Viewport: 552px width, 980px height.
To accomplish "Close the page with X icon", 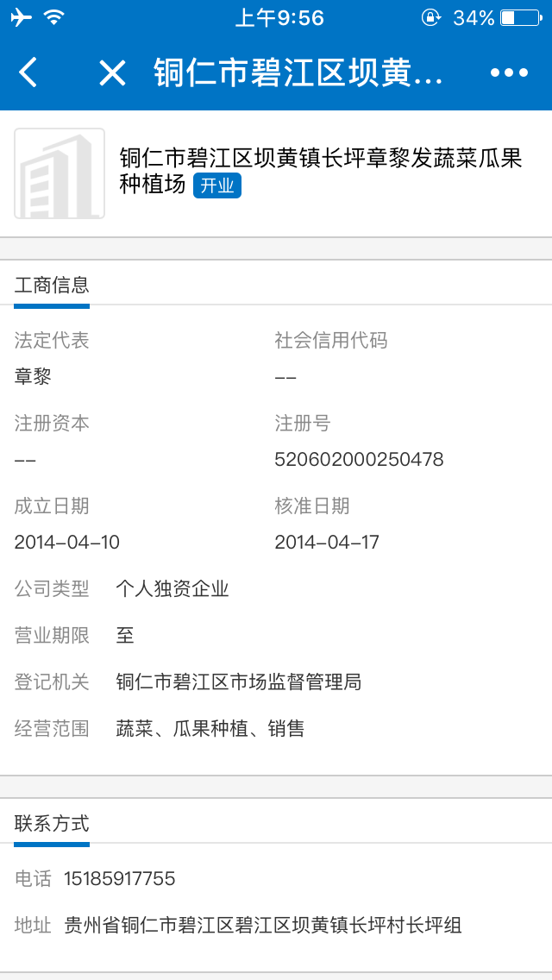I will click(x=112, y=73).
